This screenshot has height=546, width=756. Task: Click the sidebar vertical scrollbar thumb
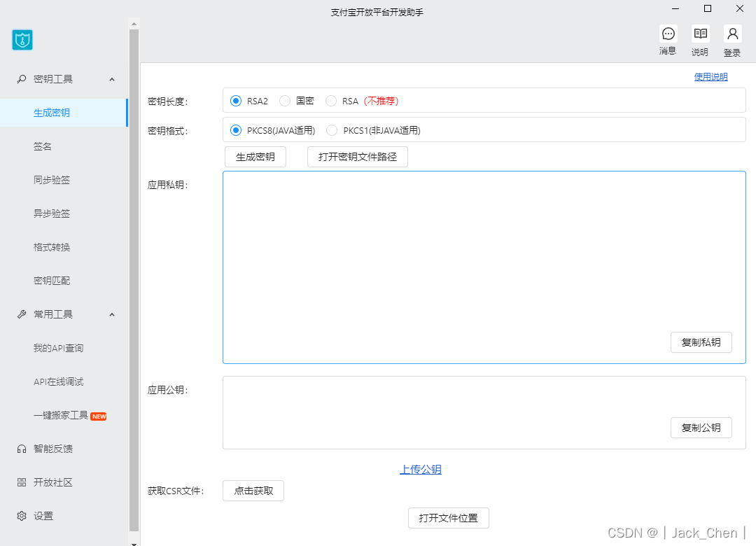point(134,281)
